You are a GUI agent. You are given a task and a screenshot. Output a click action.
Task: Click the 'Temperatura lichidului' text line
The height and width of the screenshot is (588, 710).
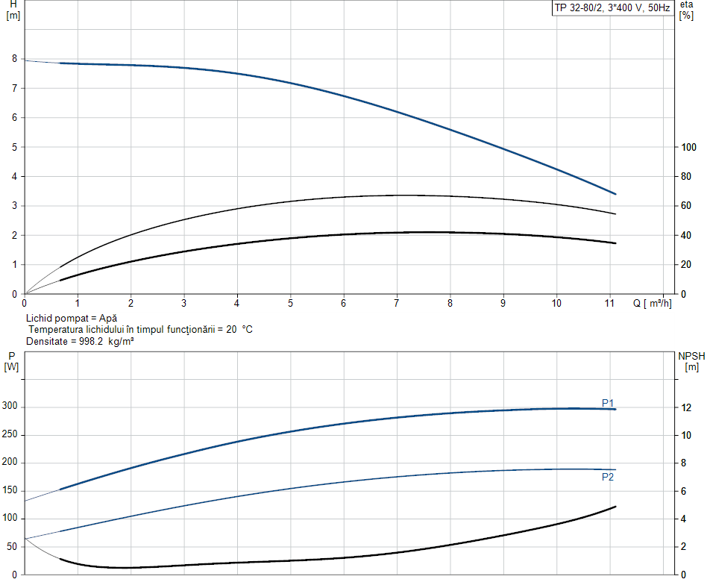pos(140,329)
